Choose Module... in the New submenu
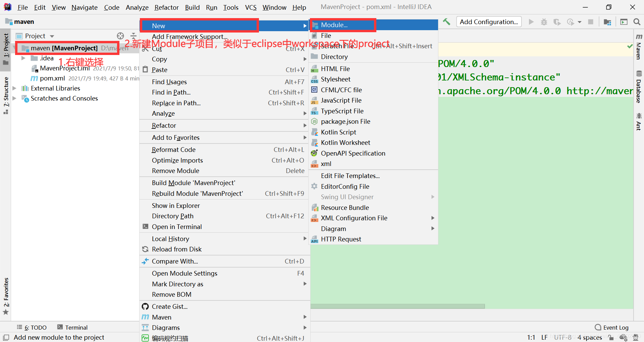This screenshot has width=644, height=342. (x=374, y=25)
